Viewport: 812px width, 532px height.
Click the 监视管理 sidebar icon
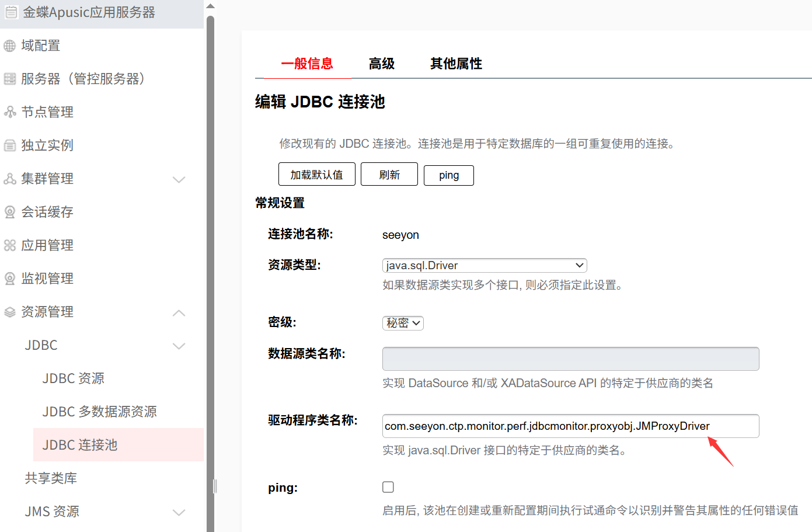pyautogui.click(x=10, y=279)
